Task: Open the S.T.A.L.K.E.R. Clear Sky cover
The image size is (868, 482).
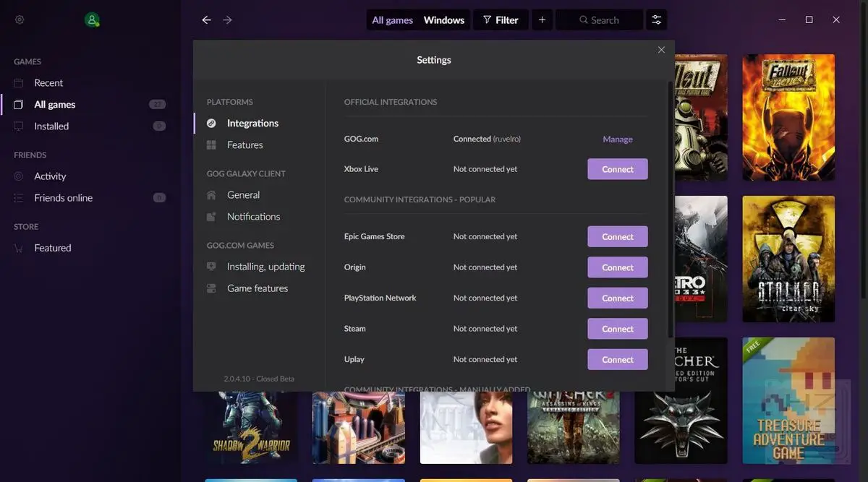Action: pos(788,259)
